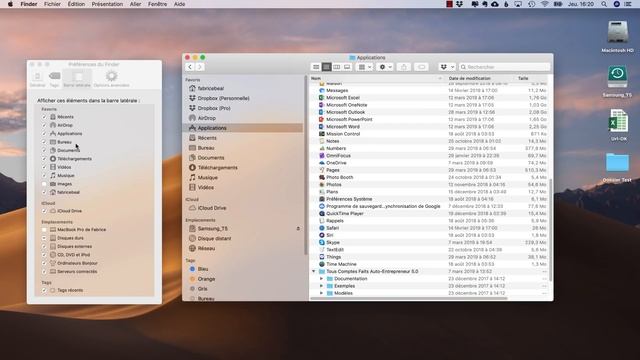The image size is (640, 360).
Task: Enable the MacBook Pro de Fabrice checkbox
Action: coord(44,230)
